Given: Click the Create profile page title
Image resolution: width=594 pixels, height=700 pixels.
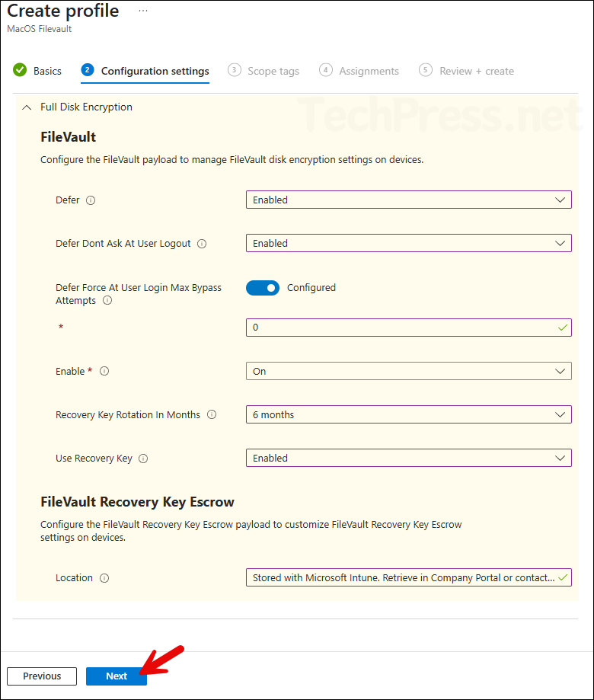Looking at the screenshot, I should click(63, 11).
